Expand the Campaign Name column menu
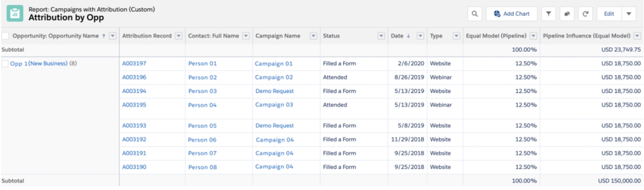The image size is (644, 190). (x=313, y=36)
